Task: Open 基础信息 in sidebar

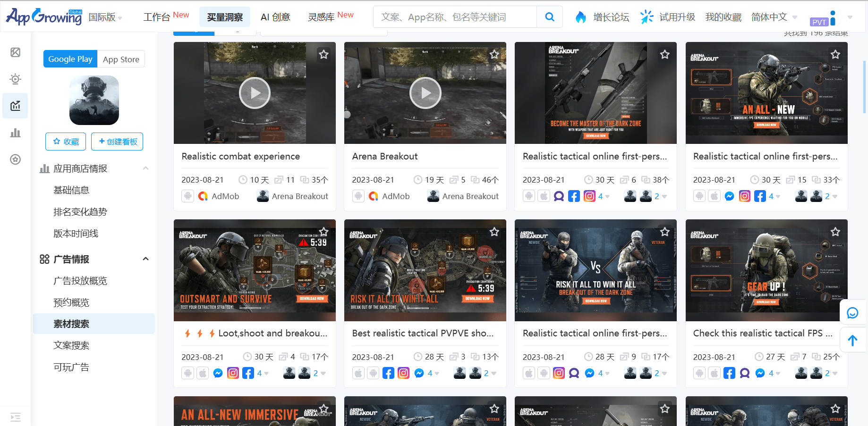Action: (x=71, y=190)
